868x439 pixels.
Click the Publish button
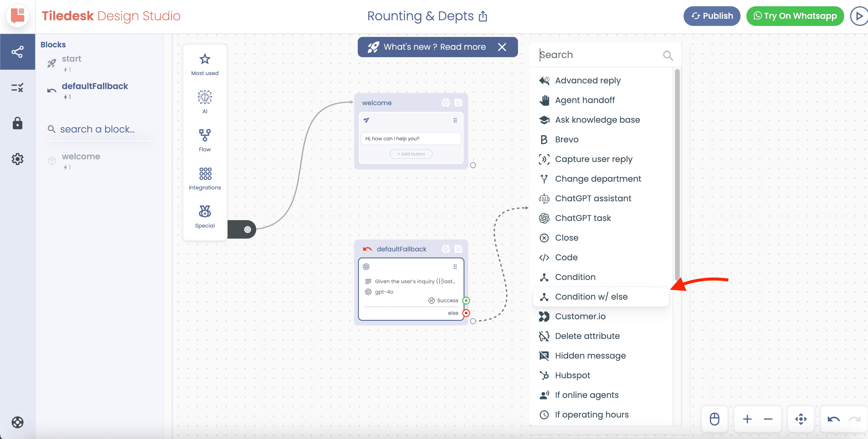pos(712,16)
